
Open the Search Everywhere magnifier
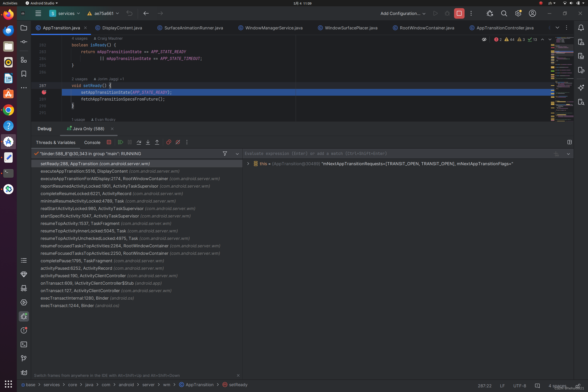504,13
